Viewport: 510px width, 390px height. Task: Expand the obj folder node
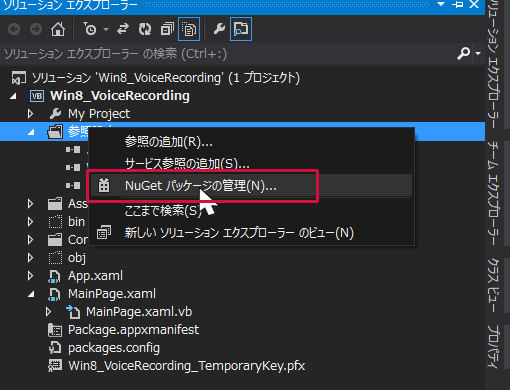(x=30, y=258)
